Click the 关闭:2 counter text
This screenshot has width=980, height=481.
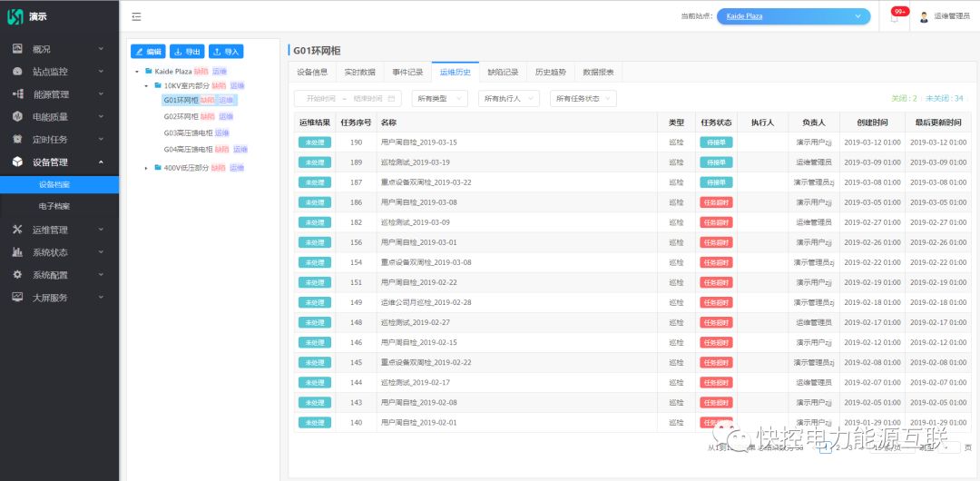click(x=904, y=99)
